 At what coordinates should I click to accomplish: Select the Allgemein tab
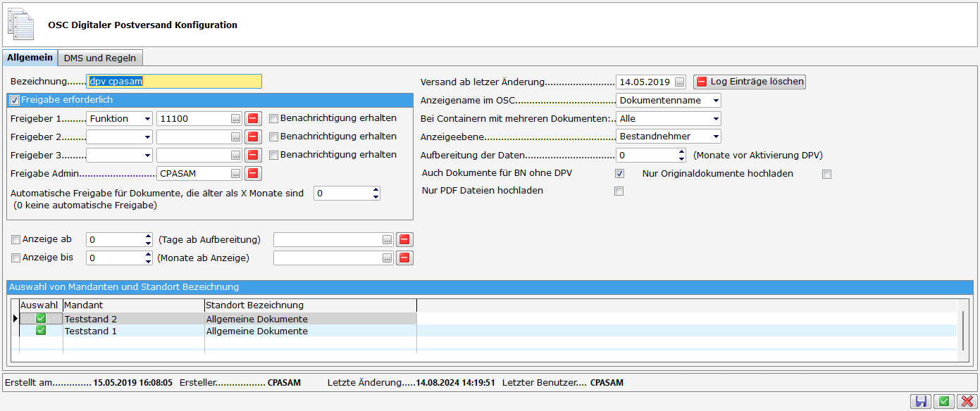point(30,58)
